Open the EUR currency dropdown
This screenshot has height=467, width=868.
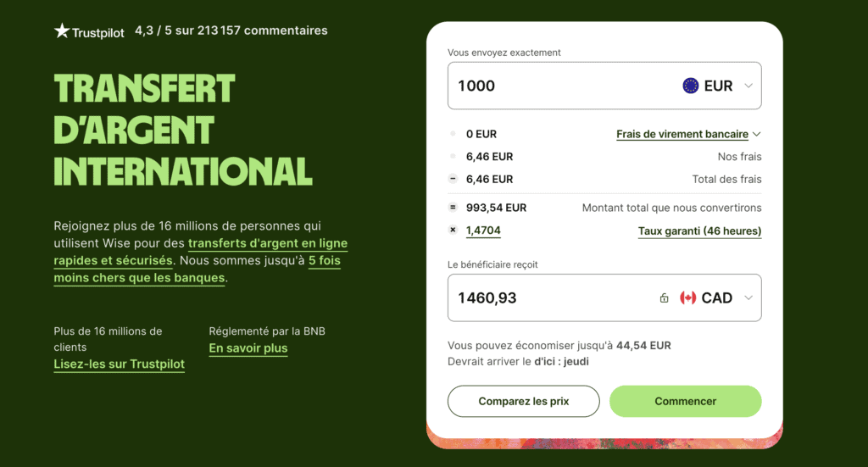pyautogui.click(x=748, y=86)
